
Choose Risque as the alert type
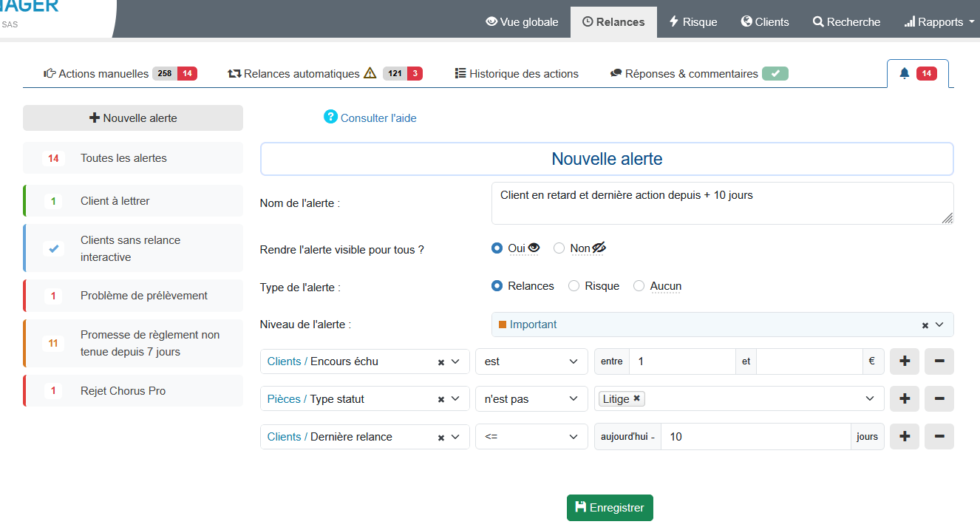click(574, 286)
